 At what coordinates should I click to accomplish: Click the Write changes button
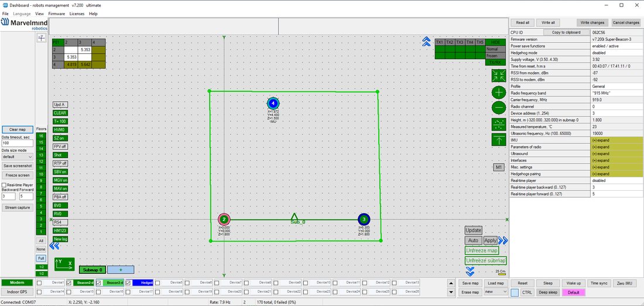click(x=592, y=23)
